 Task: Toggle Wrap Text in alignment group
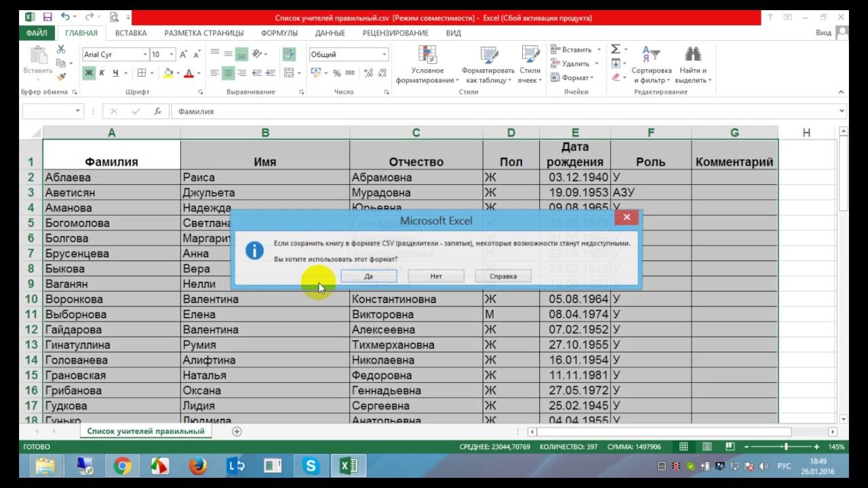coord(289,54)
